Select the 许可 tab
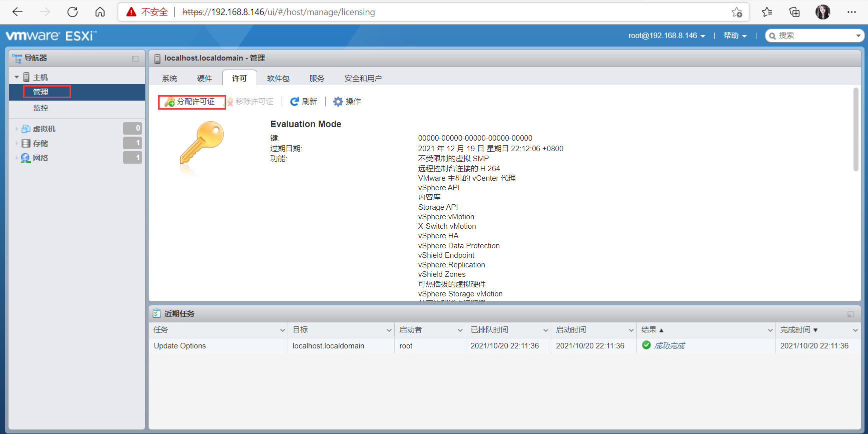868x434 pixels. (240, 78)
